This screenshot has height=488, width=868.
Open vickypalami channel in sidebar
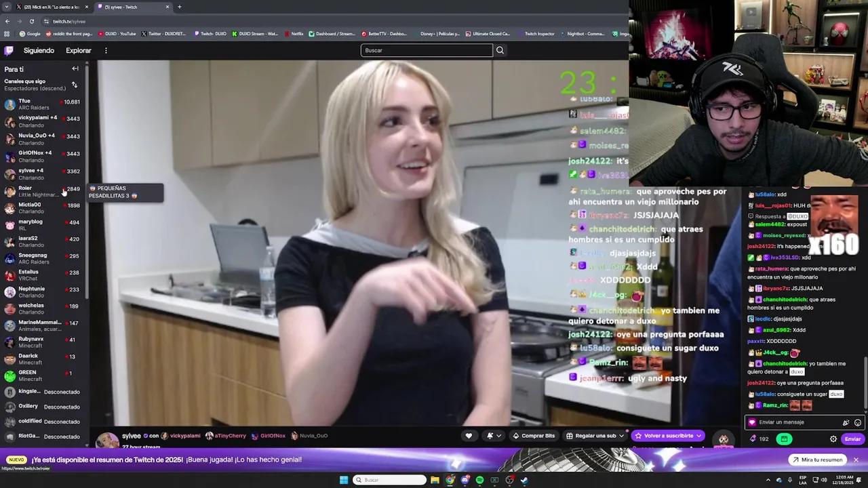click(x=42, y=121)
